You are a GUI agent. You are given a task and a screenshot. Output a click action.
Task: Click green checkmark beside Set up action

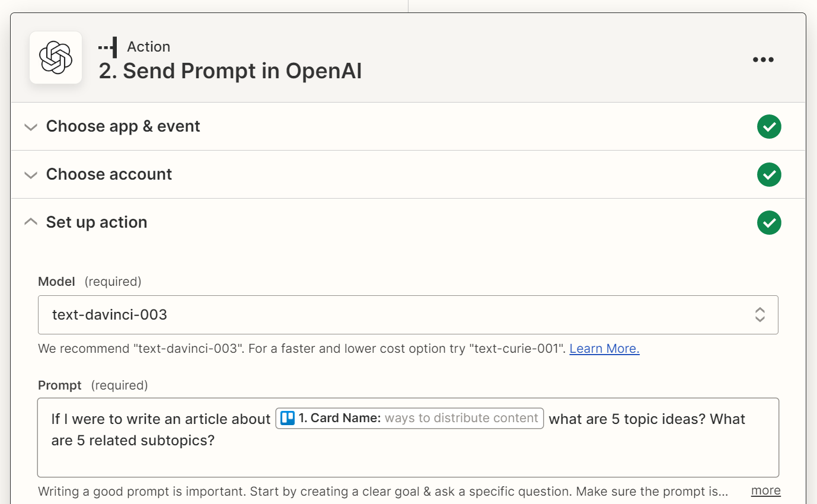point(769,222)
